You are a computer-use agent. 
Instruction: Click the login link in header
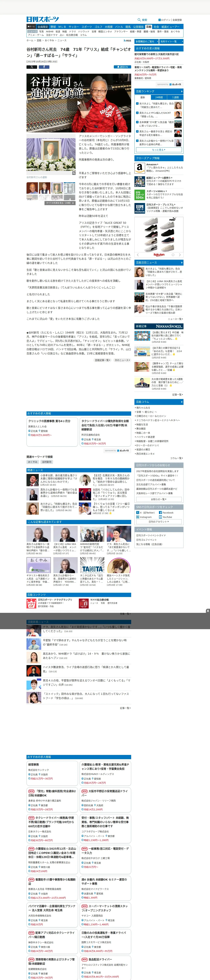click(x=166, y=20)
